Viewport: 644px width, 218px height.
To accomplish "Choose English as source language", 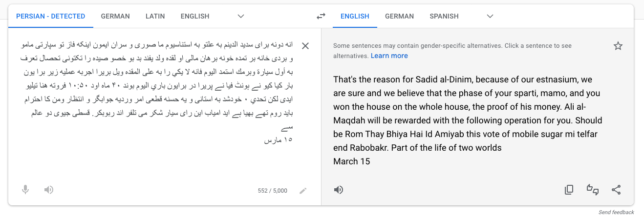I will pos(195,16).
